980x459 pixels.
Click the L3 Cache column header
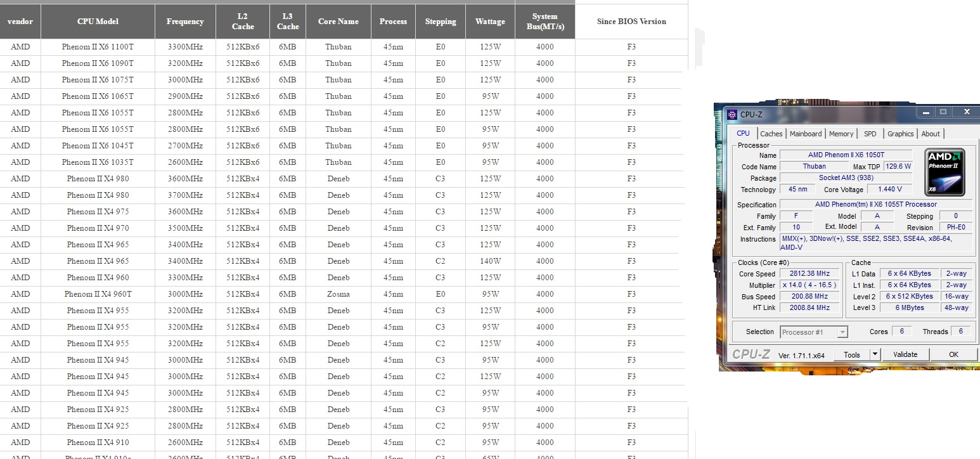(288, 22)
